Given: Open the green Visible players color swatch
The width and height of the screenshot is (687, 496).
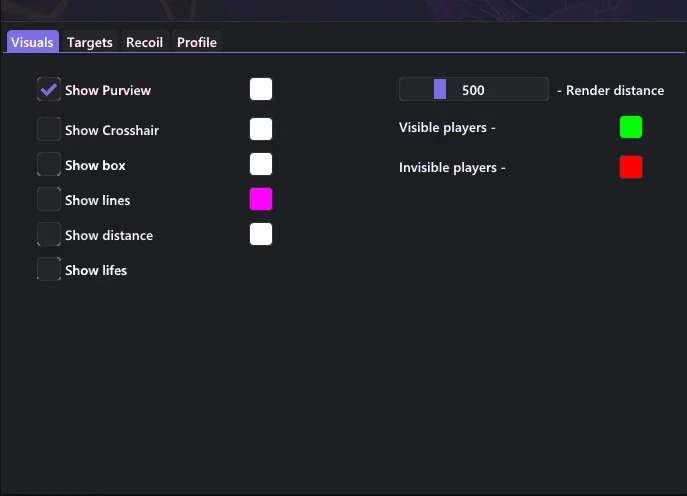Looking at the screenshot, I should tap(631, 128).
